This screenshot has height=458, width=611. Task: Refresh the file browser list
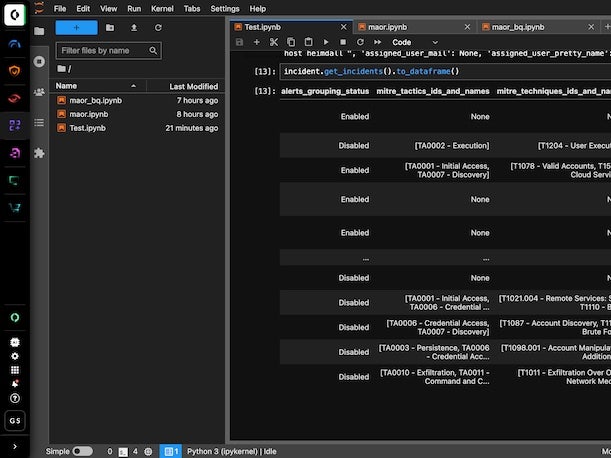[x=158, y=28]
